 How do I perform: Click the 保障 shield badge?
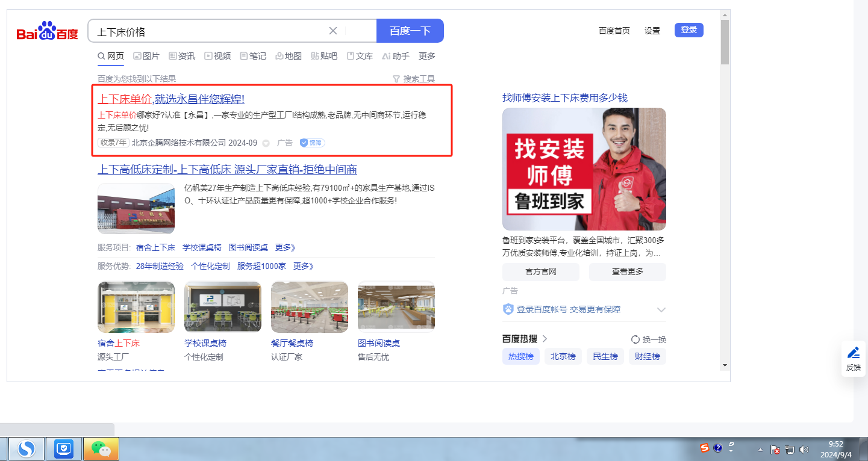pyautogui.click(x=313, y=143)
